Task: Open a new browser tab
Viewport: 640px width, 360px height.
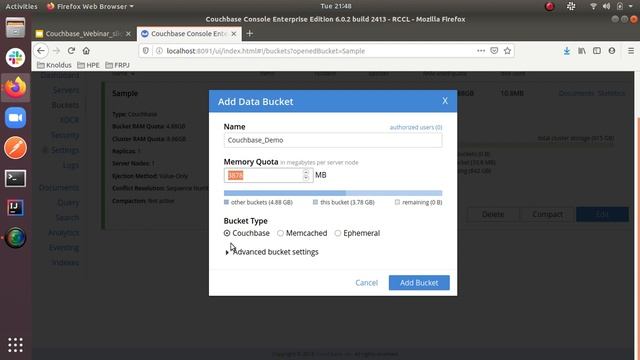Action: [250, 33]
